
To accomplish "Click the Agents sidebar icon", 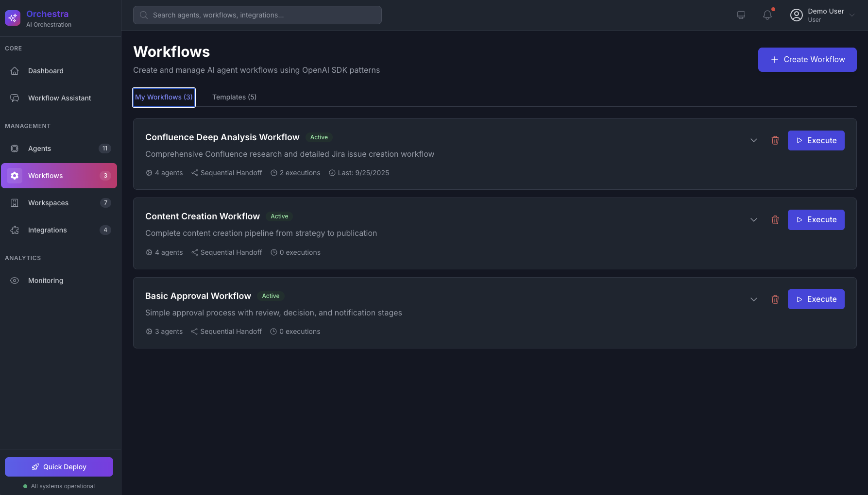I will [x=15, y=148].
